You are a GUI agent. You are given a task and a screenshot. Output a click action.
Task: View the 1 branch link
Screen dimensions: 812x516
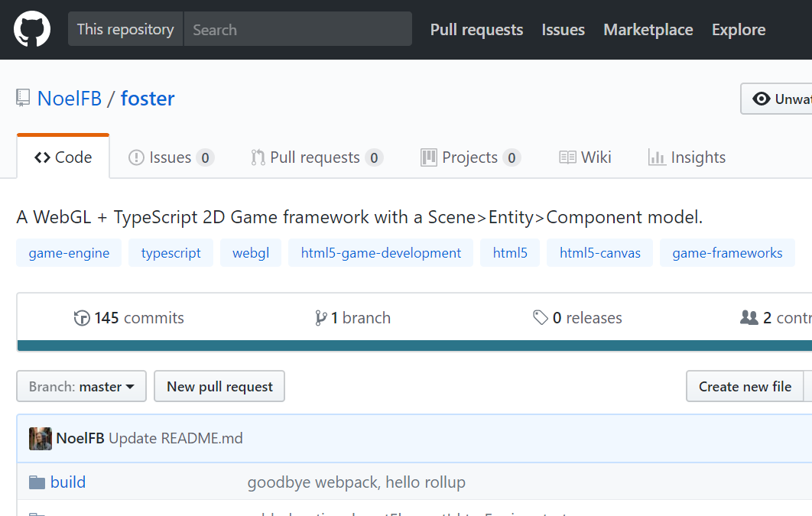352,318
